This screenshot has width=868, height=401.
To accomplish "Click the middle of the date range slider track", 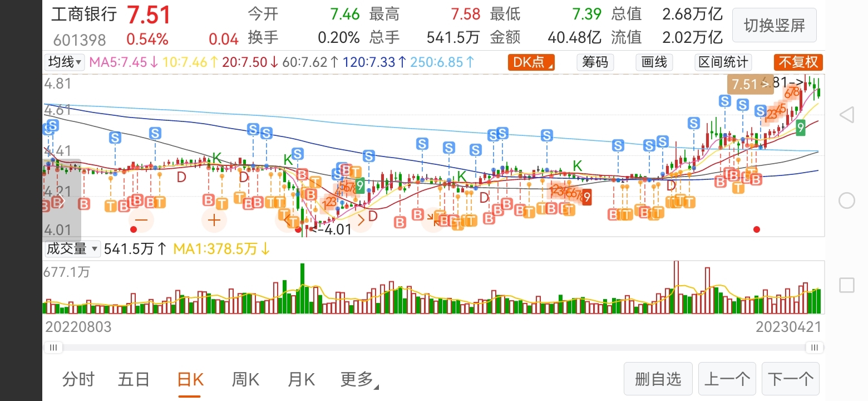I will (x=434, y=348).
